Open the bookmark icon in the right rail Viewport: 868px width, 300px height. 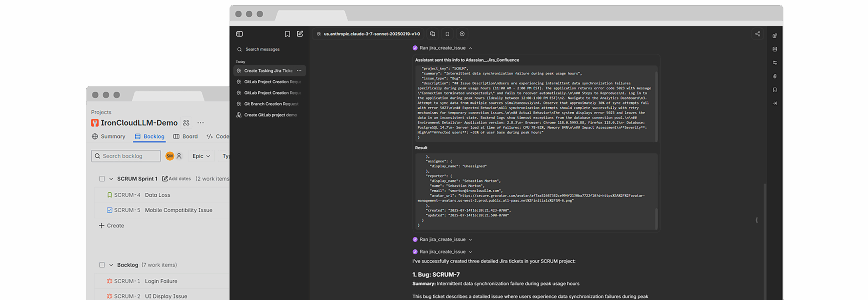[775, 90]
